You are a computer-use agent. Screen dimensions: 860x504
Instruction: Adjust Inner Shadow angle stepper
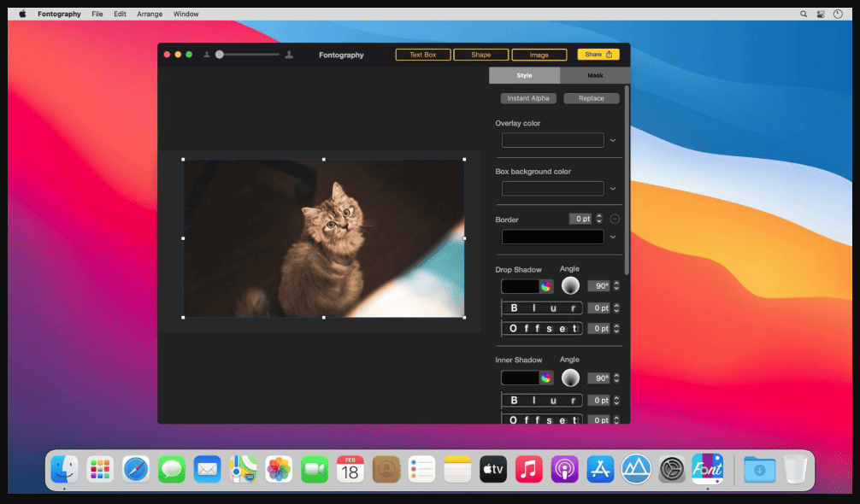pyautogui.click(x=616, y=378)
